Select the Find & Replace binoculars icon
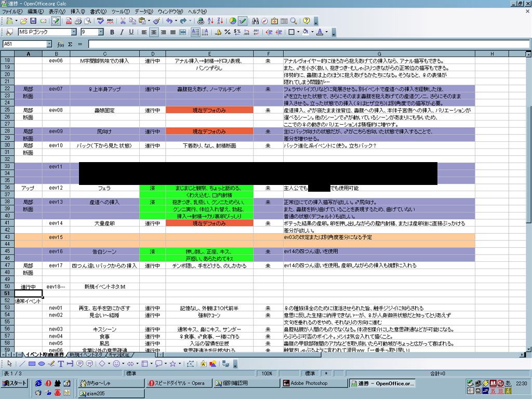532x399 pixels. click(x=255, y=21)
